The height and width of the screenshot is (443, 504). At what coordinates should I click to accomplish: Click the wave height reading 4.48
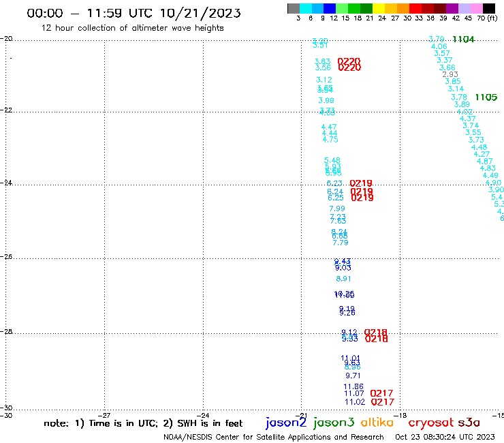pos(479,147)
